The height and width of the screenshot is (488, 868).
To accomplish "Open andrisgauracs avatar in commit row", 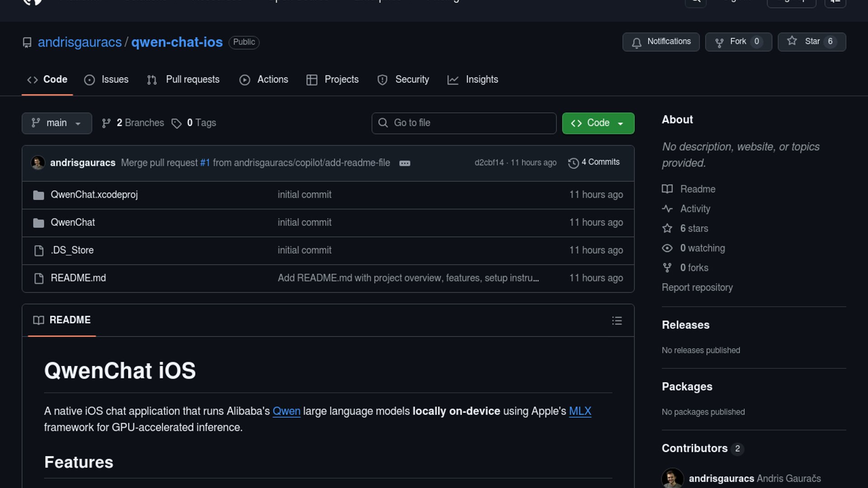I will (38, 163).
